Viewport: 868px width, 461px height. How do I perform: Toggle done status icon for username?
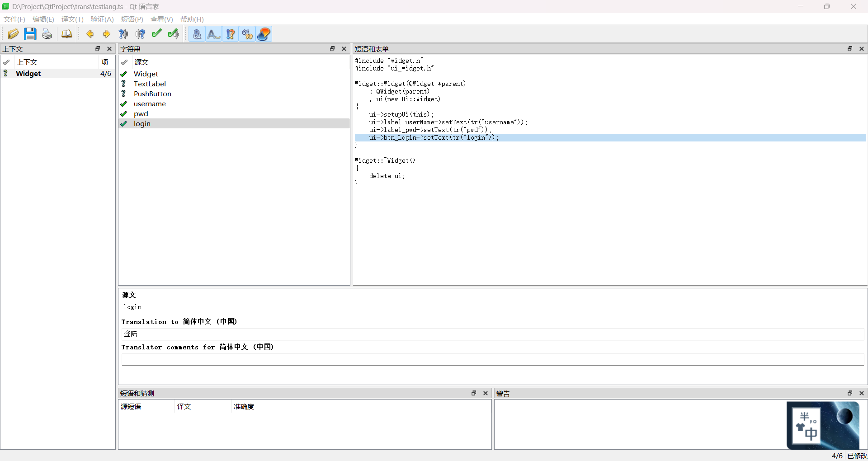(x=123, y=103)
